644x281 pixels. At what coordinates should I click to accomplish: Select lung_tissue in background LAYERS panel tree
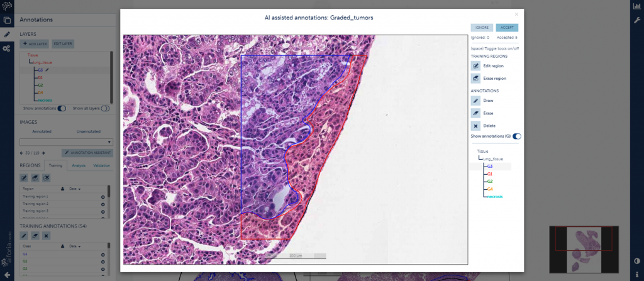[42, 62]
